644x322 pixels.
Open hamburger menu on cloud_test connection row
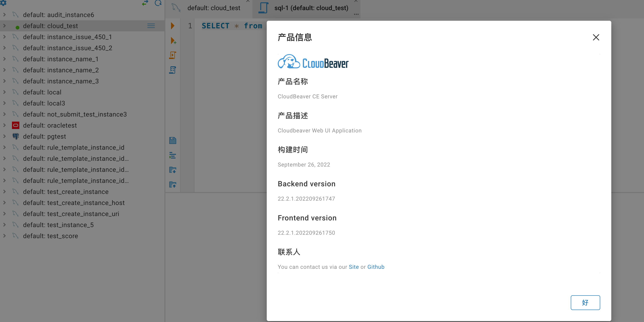(x=151, y=26)
